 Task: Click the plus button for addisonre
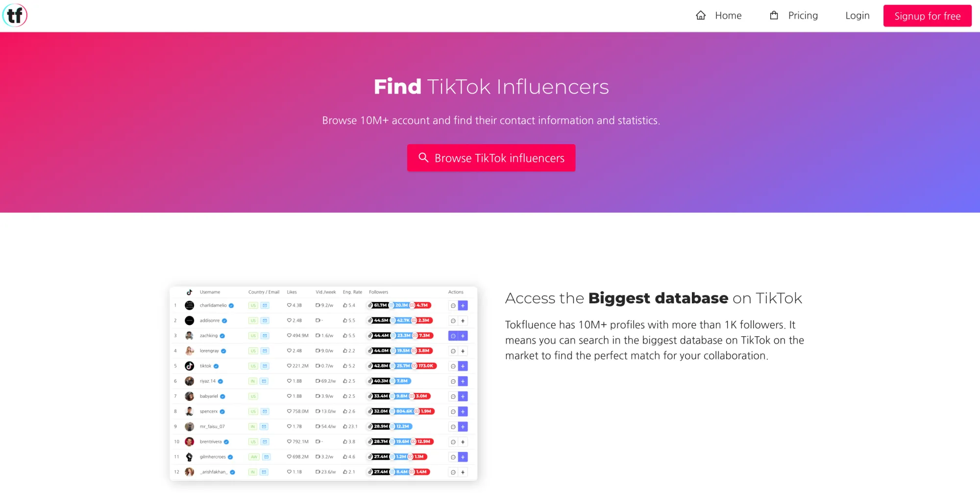pyautogui.click(x=463, y=321)
